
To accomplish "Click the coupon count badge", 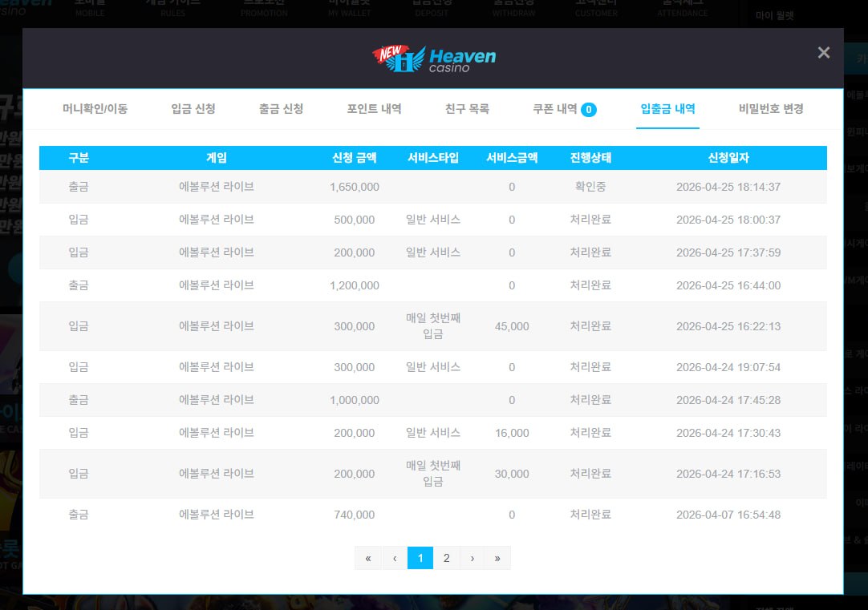I will pos(589,110).
